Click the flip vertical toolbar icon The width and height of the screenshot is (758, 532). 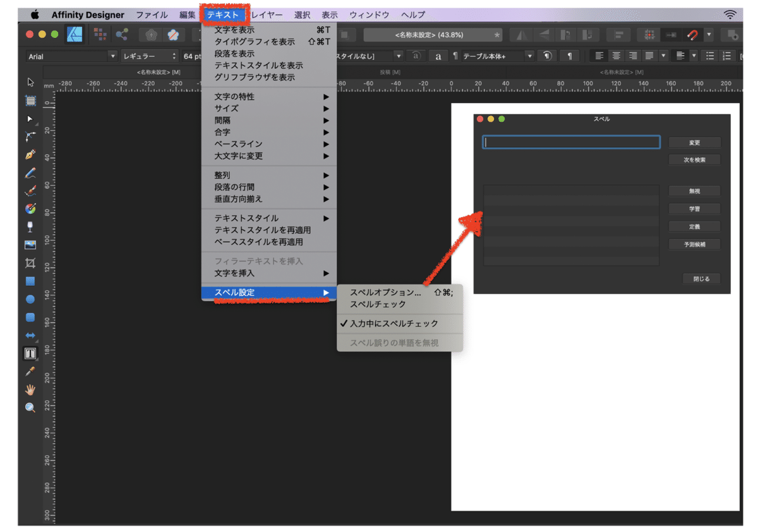[x=543, y=35]
